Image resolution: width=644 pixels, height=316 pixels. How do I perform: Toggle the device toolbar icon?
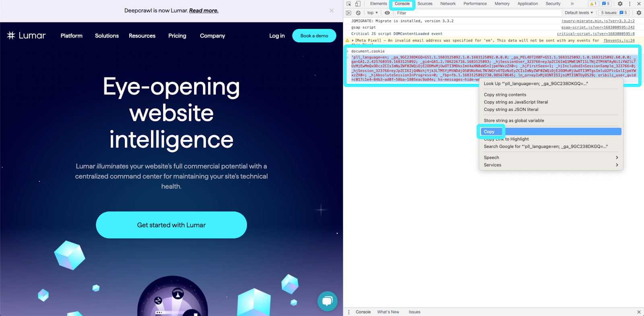click(358, 4)
